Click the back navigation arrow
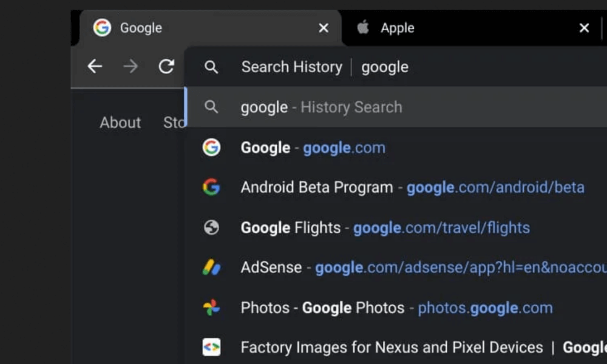The image size is (607, 364). tap(95, 66)
